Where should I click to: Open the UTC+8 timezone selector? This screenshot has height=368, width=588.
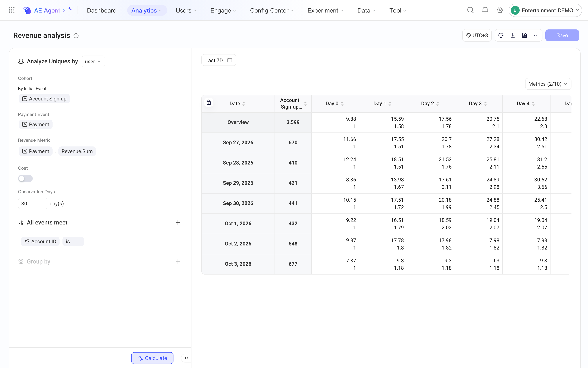pyautogui.click(x=477, y=36)
